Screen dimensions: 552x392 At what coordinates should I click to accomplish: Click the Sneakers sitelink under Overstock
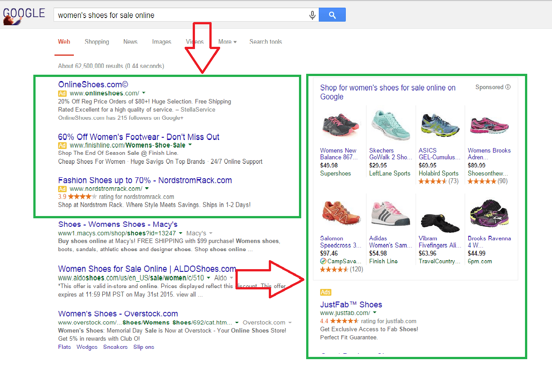(x=115, y=347)
